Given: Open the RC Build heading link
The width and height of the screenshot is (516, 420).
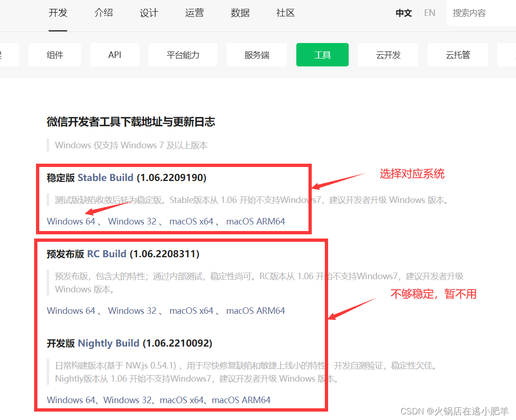Looking at the screenshot, I should [x=107, y=254].
